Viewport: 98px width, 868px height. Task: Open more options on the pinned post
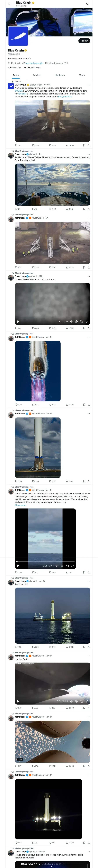[89, 85]
